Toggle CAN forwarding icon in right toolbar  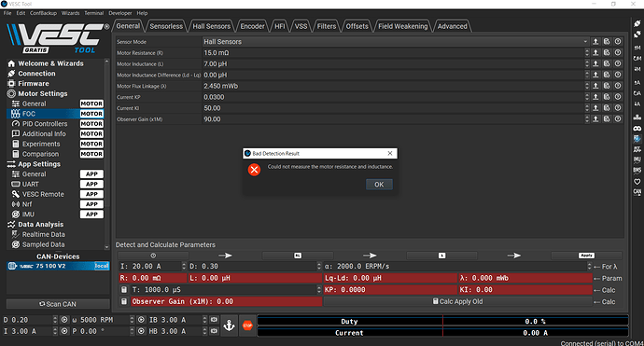coord(637,192)
